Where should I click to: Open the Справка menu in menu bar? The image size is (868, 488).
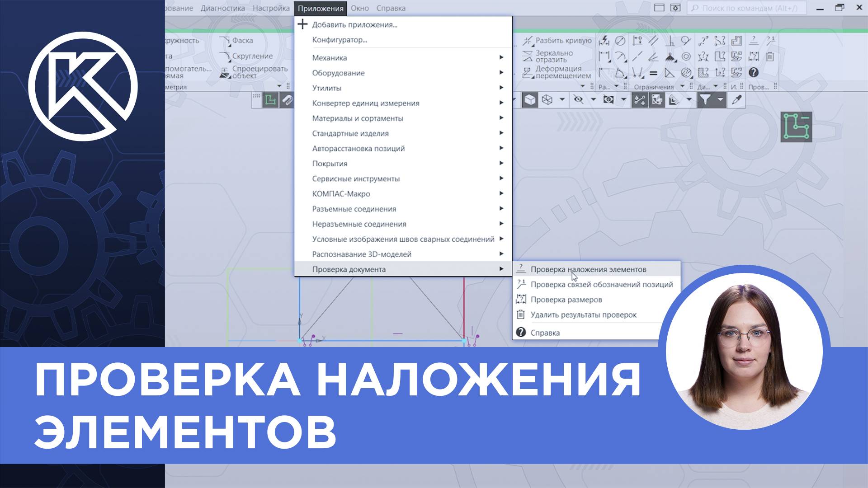(391, 8)
